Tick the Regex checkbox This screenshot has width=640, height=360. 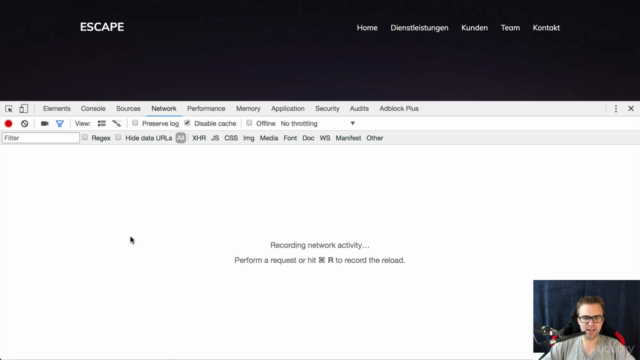coord(85,138)
